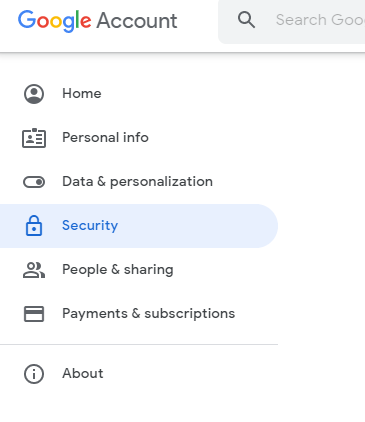Viewport: 365px width, 422px height.
Task: Click the Google logo
Action: tap(54, 21)
